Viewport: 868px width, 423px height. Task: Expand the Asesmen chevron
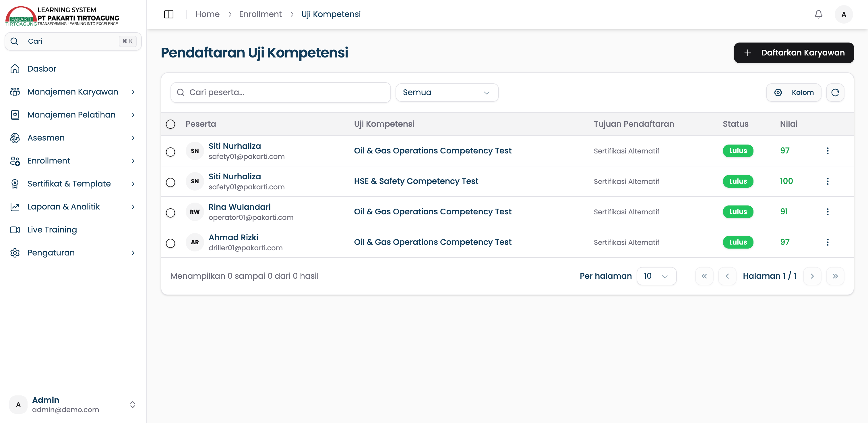[133, 138]
